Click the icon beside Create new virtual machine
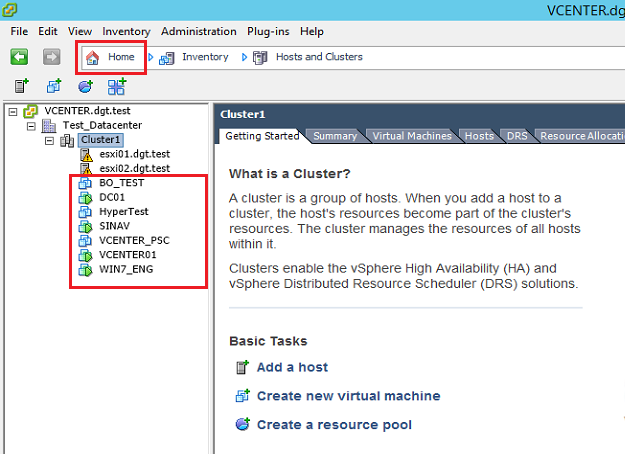 pos(242,396)
